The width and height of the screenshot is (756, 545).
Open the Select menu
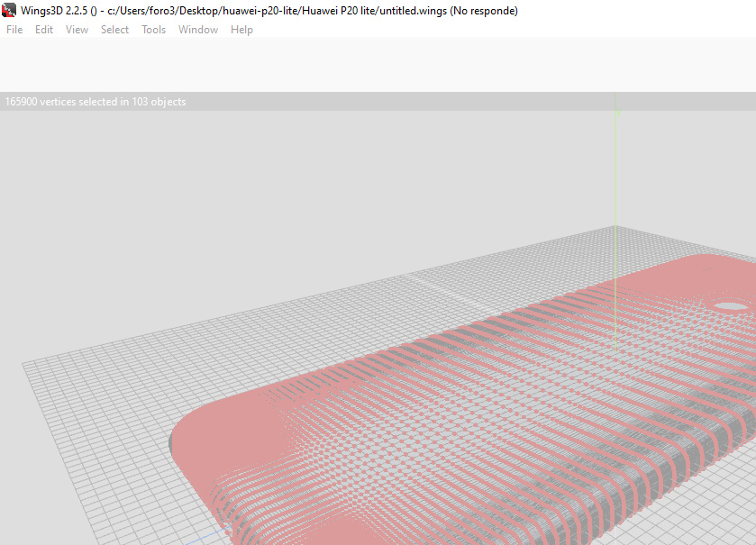point(114,30)
